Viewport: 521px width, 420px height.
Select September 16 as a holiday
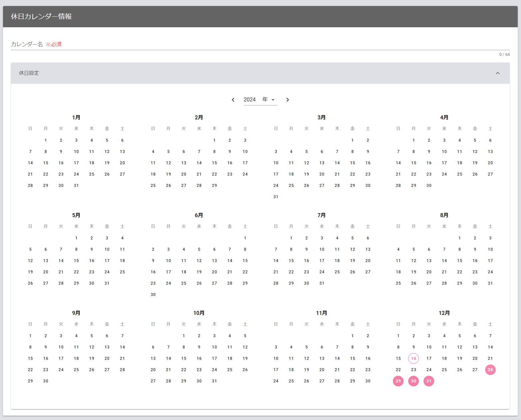pyautogui.click(x=46, y=358)
